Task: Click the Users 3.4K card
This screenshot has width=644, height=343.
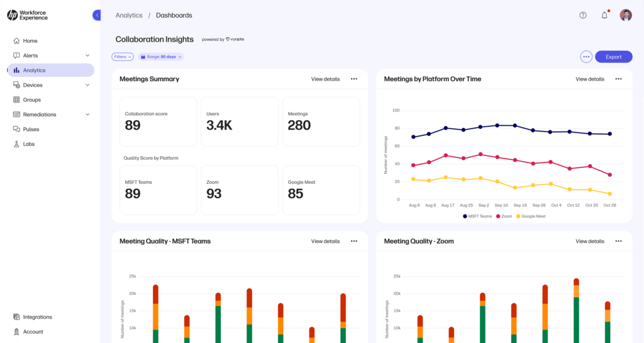Action: click(240, 121)
